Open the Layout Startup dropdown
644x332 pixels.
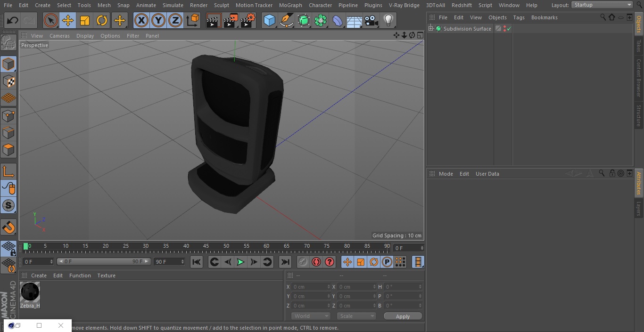click(x=602, y=5)
